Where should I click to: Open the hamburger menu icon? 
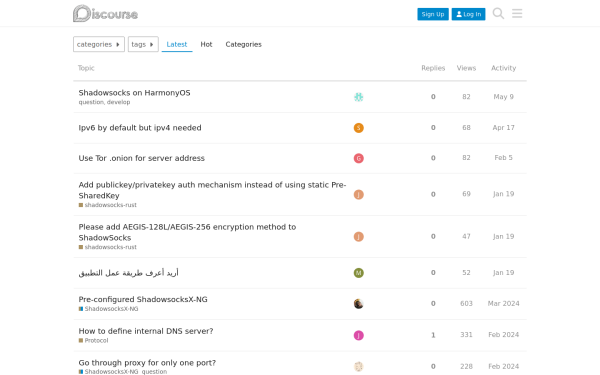[x=517, y=13]
